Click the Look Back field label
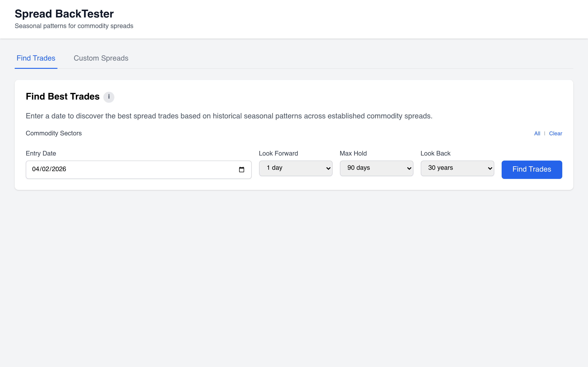The height and width of the screenshot is (367, 588). (435, 153)
